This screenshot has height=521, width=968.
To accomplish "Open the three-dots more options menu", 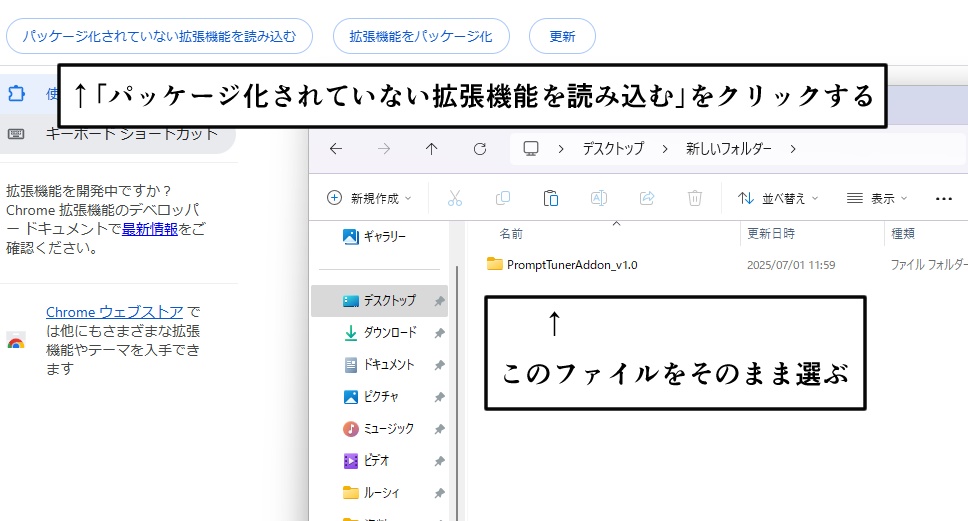I will click(x=944, y=198).
